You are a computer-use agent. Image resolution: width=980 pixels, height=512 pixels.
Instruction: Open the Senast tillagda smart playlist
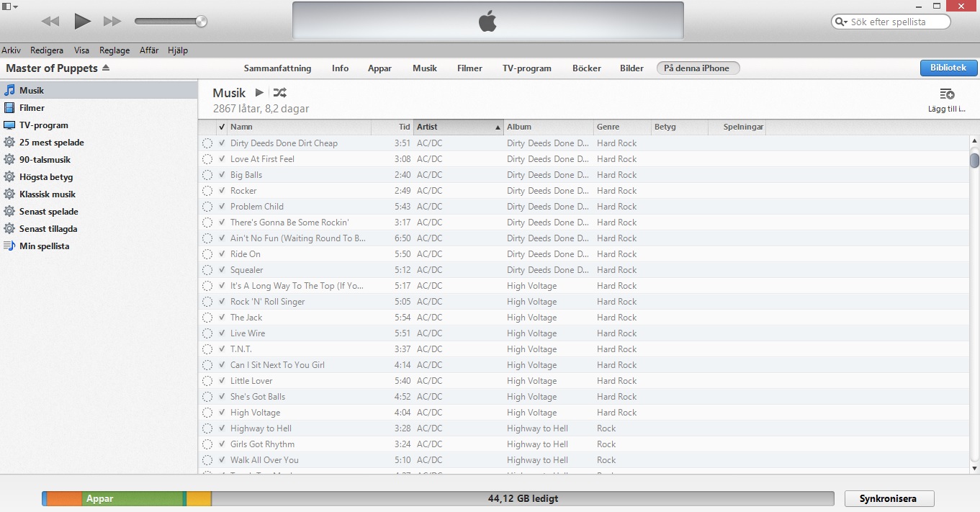click(99, 229)
